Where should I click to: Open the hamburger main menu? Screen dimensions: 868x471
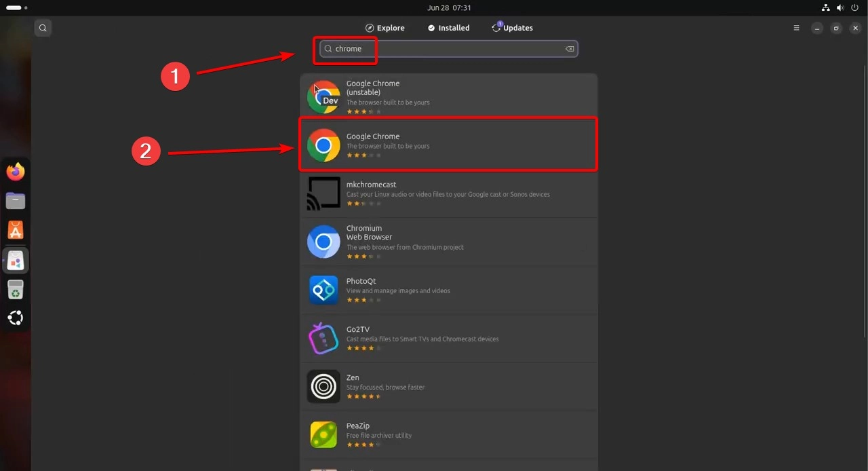pos(796,28)
